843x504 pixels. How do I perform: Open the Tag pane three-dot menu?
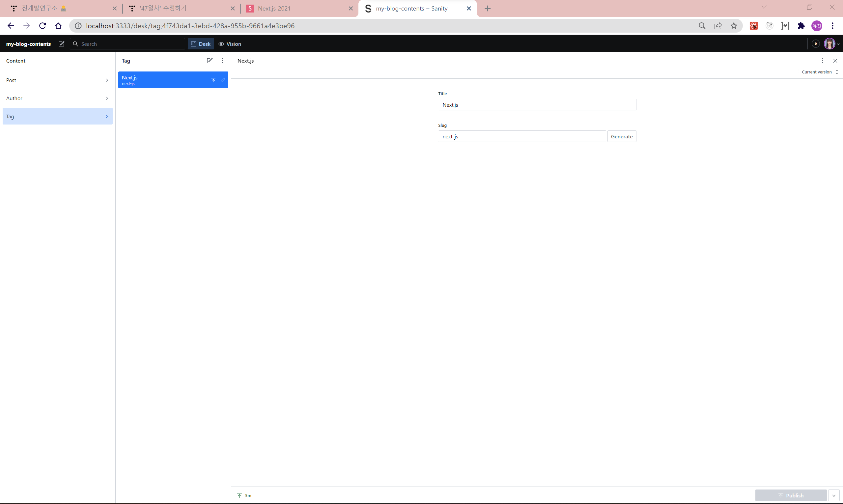point(222,61)
